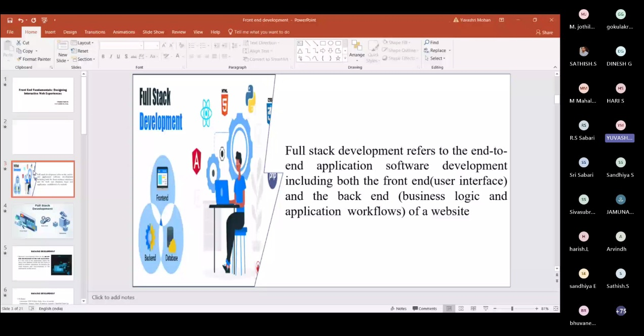
Task: Switch to the Insert tab
Action: pyautogui.click(x=50, y=32)
